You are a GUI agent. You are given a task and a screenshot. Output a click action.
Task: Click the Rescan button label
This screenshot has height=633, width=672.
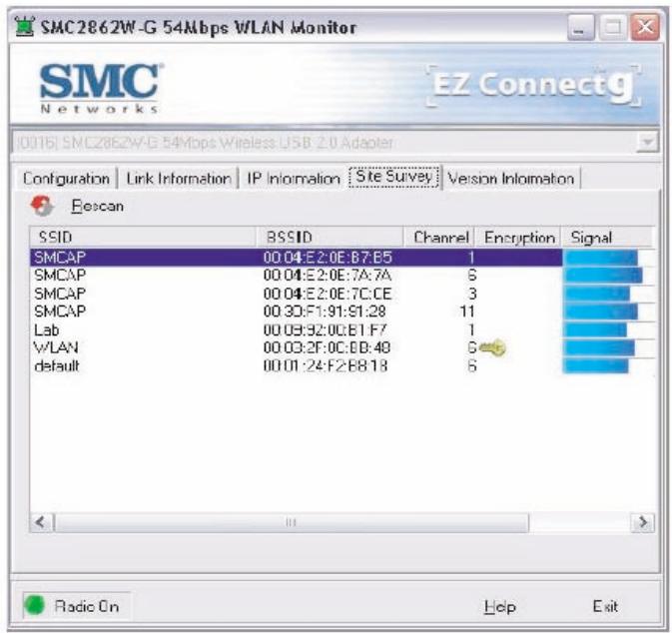[98, 206]
